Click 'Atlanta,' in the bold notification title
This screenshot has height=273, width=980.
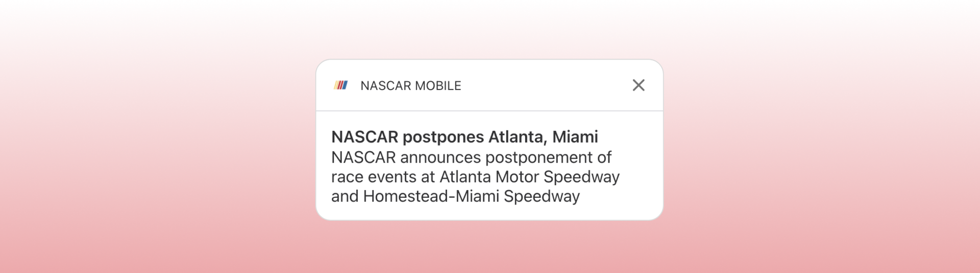click(x=518, y=137)
